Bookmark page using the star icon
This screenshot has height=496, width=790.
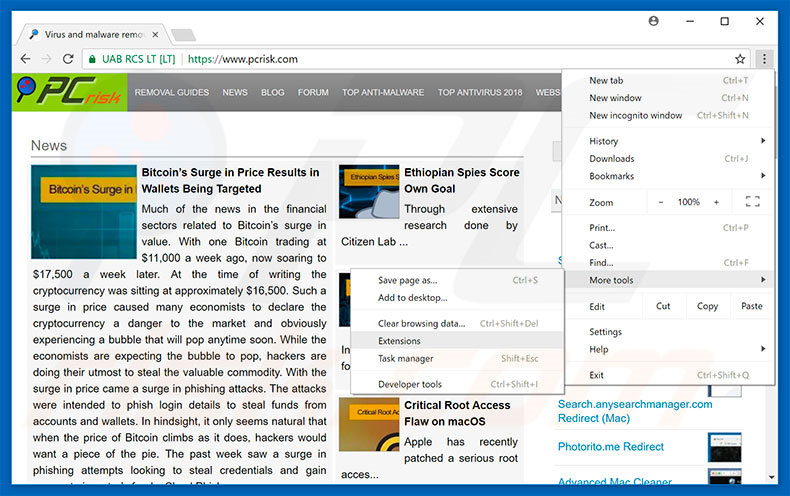[740, 59]
